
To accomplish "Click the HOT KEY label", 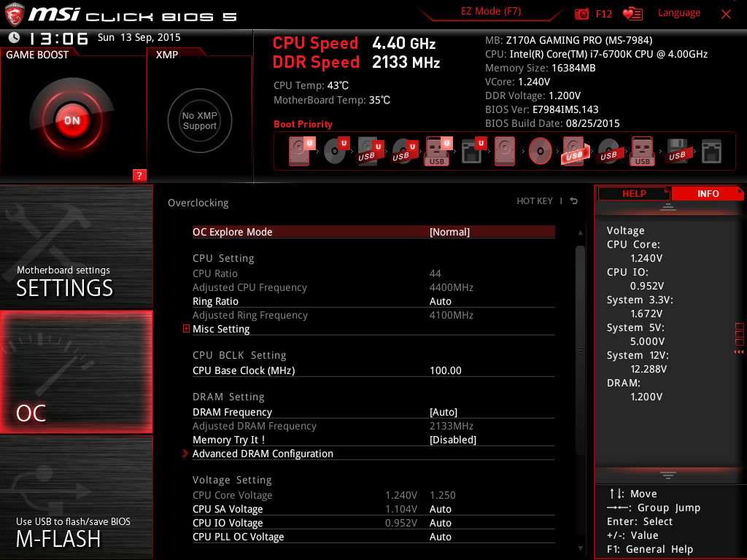I will 535,201.
